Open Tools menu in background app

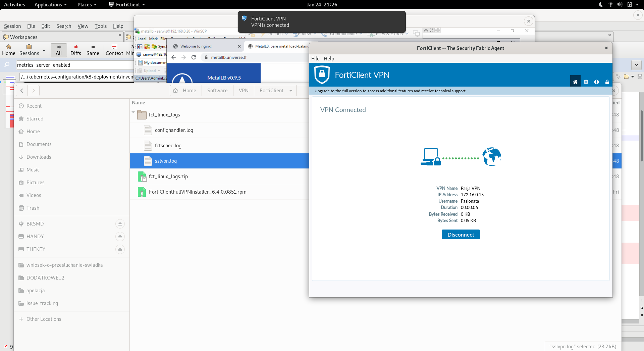coord(101,26)
